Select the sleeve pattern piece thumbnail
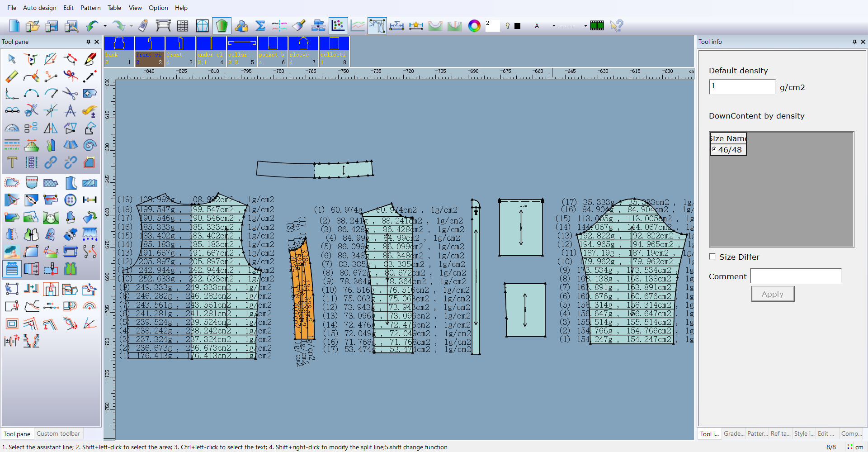The height and width of the screenshot is (452, 868). 303,52
